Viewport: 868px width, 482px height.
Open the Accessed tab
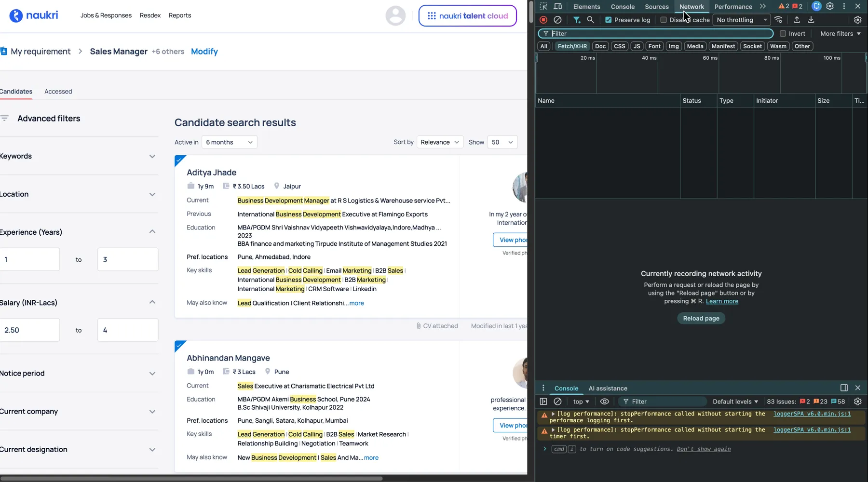click(x=58, y=92)
